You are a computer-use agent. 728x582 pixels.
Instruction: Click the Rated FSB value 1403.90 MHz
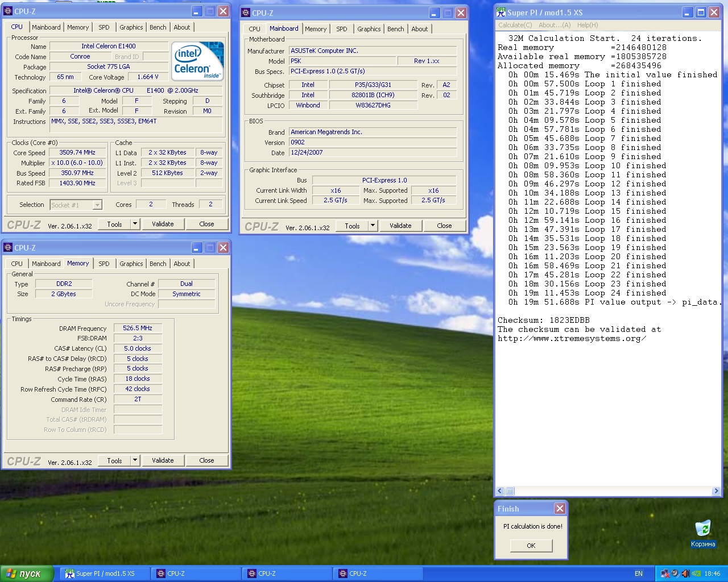(x=77, y=183)
